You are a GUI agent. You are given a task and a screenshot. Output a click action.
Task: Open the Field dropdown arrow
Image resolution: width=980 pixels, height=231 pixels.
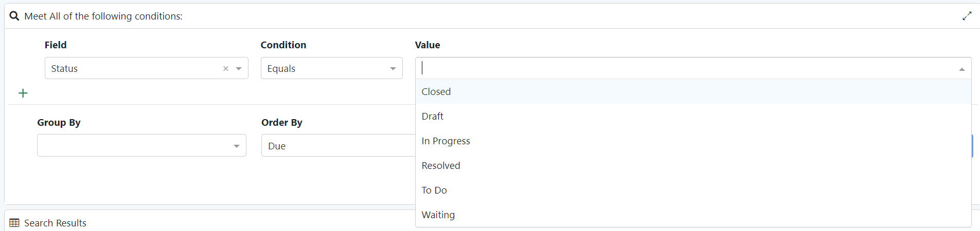tap(239, 68)
